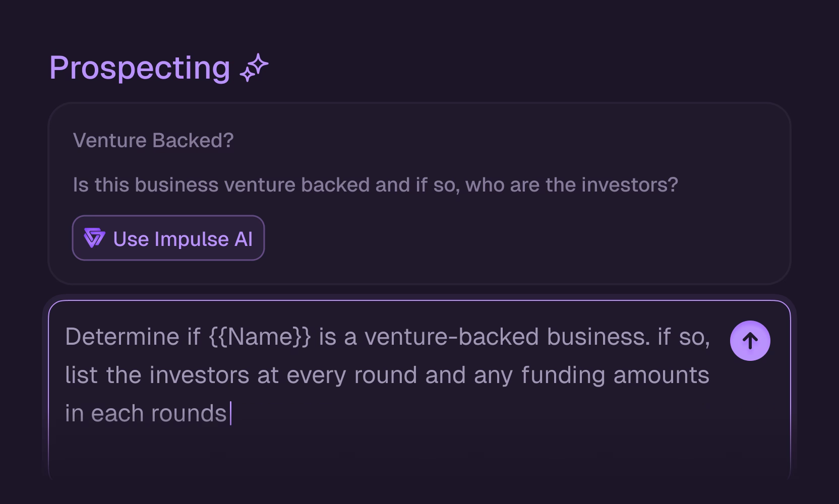Click the sparkle icon beside Prospecting
The width and height of the screenshot is (839, 504).
click(254, 68)
